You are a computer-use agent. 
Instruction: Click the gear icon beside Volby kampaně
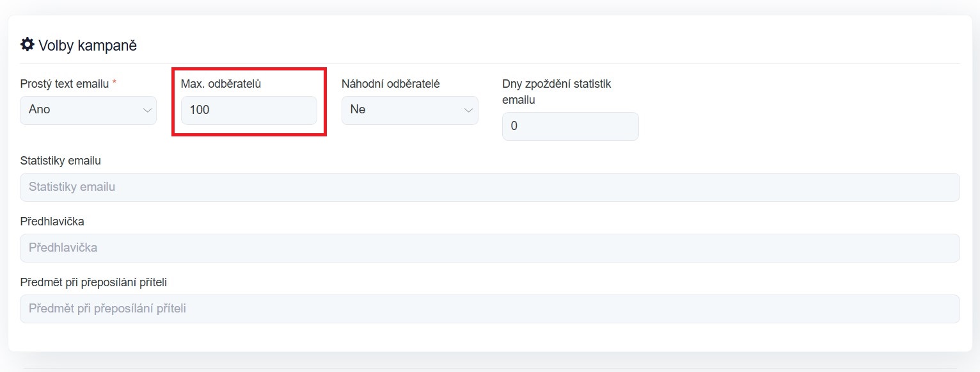[27, 45]
